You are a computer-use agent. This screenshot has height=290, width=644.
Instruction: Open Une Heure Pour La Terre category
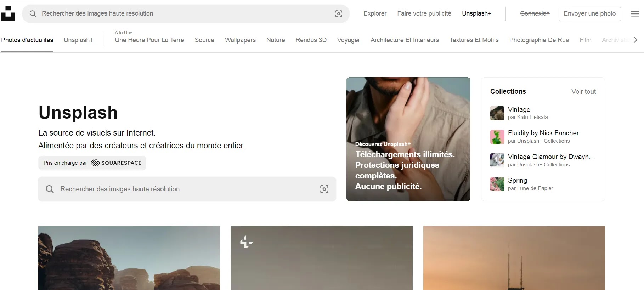[x=149, y=40]
